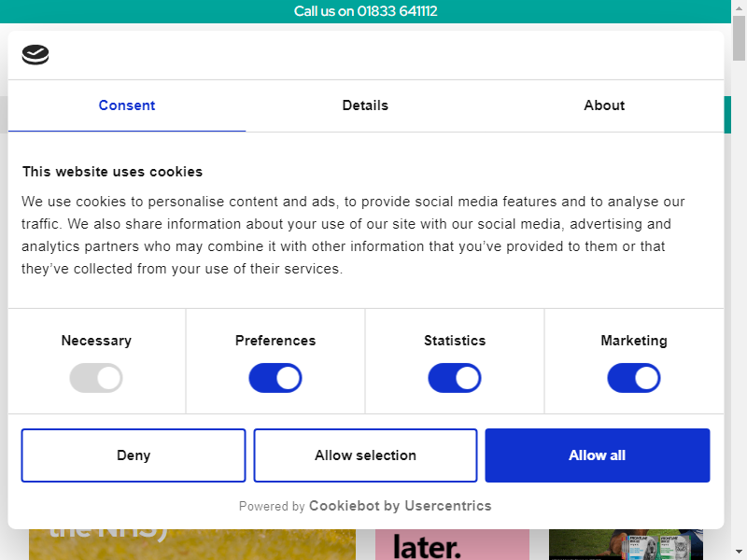
Task: Disable the Marketing cookies switch
Action: [634, 378]
